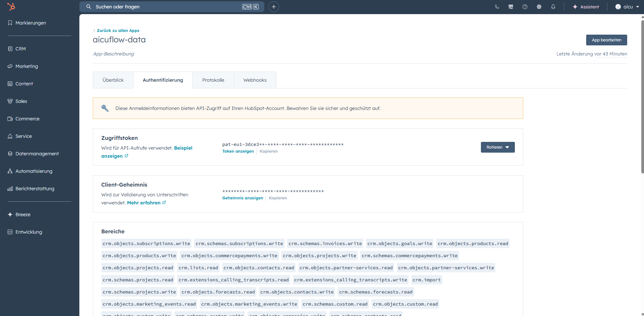Open the calling phone icon
Image resolution: width=644 pixels, height=316 pixels.
(x=497, y=7)
